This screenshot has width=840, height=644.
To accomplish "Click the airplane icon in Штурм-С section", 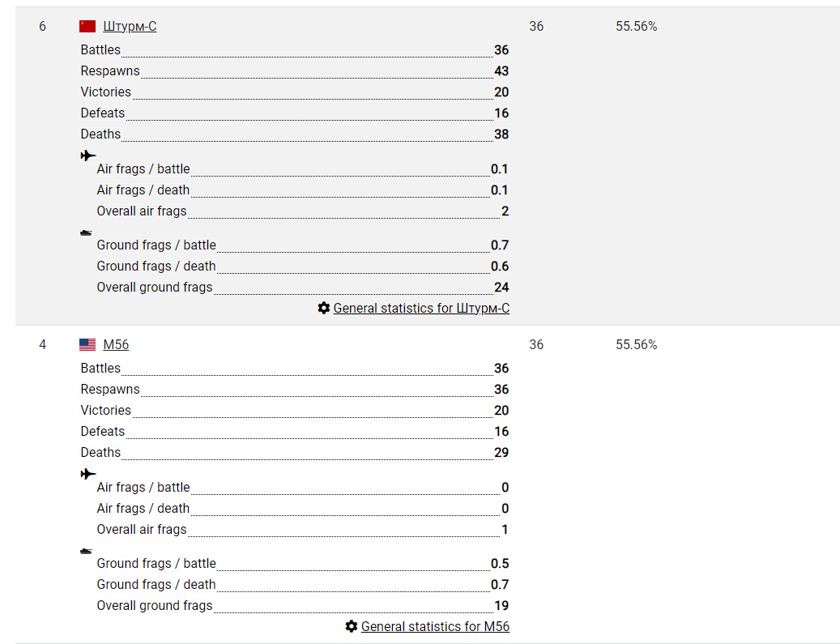I will 87,156.
